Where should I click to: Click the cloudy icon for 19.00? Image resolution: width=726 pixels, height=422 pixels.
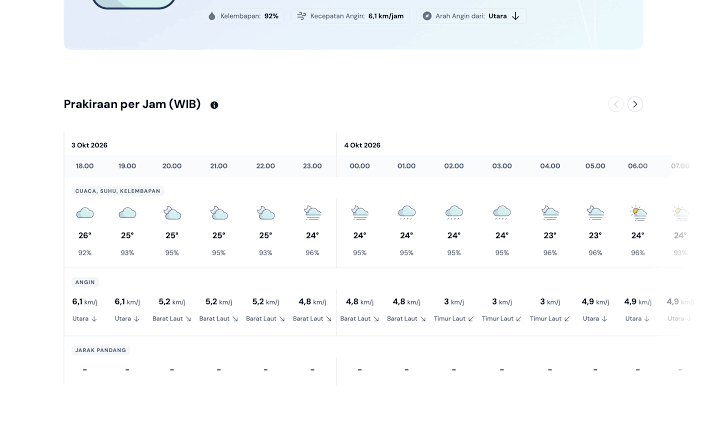click(127, 213)
